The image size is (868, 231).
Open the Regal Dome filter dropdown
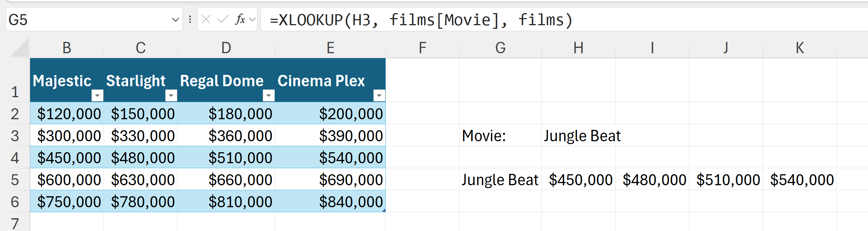coord(268,95)
